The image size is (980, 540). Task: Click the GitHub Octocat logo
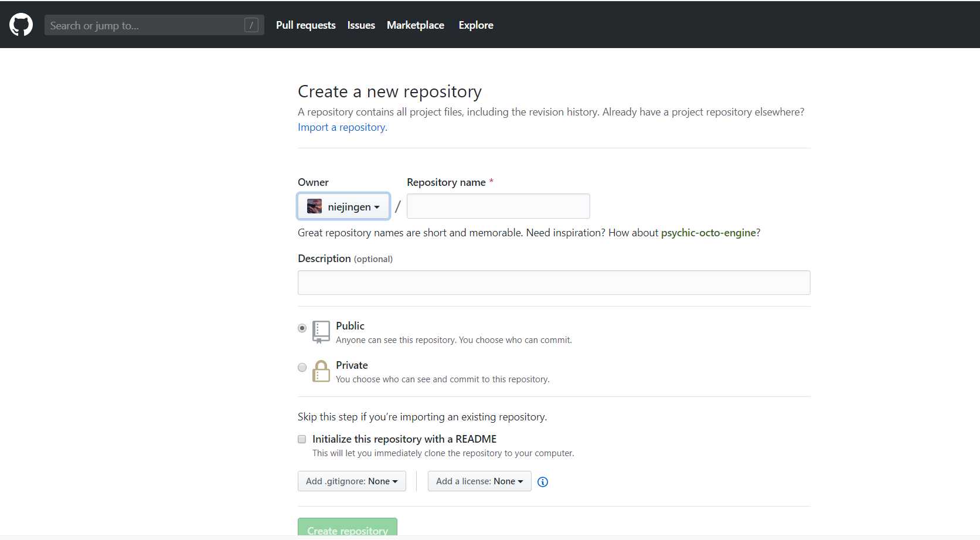pos(21,25)
